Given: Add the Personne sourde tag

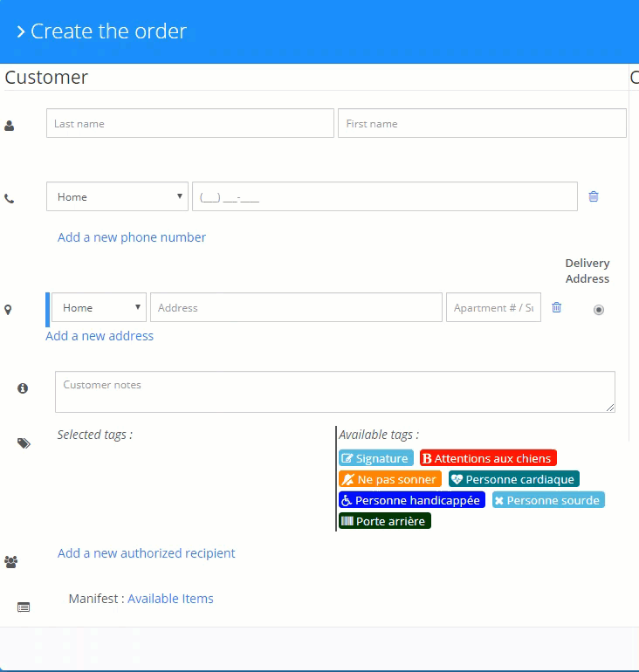Looking at the screenshot, I should [548, 500].
